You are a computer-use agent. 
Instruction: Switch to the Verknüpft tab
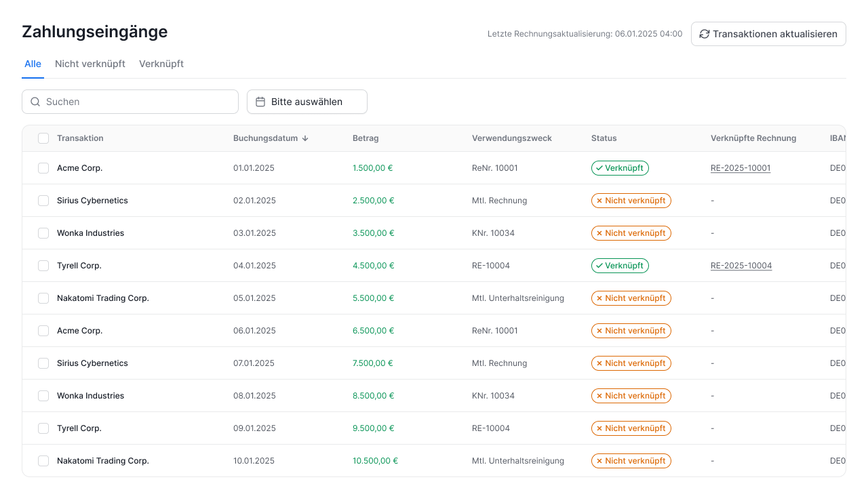pos(161,64)
